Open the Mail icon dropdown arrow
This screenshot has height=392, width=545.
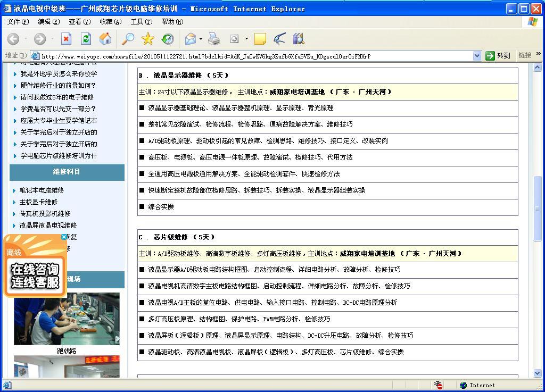[x=201, y=39]
